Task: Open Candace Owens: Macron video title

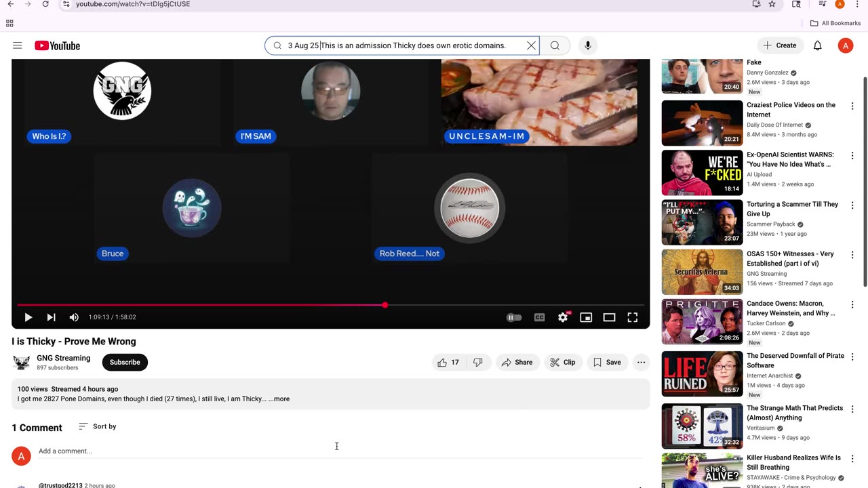Action: 791,308
